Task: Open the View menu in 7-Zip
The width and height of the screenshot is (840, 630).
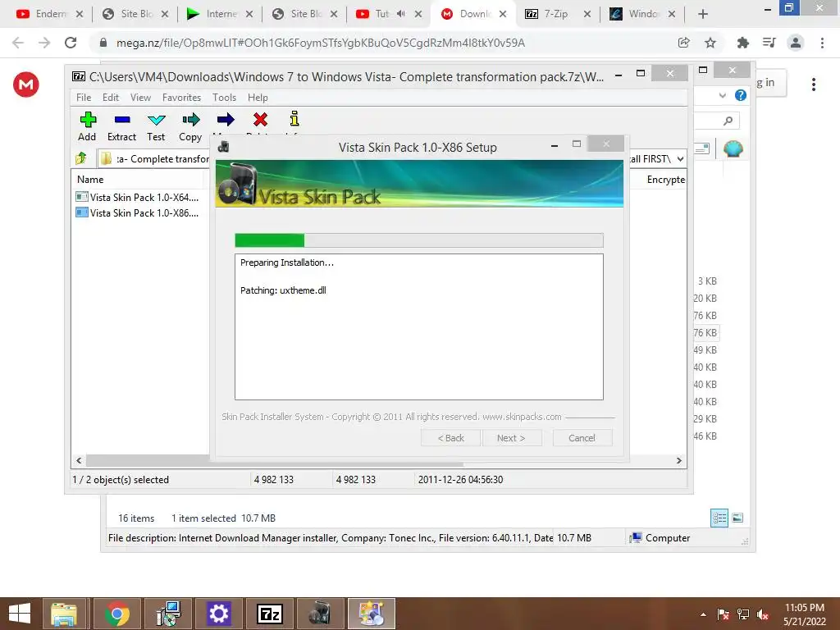Action: click(x=140, y=98)
